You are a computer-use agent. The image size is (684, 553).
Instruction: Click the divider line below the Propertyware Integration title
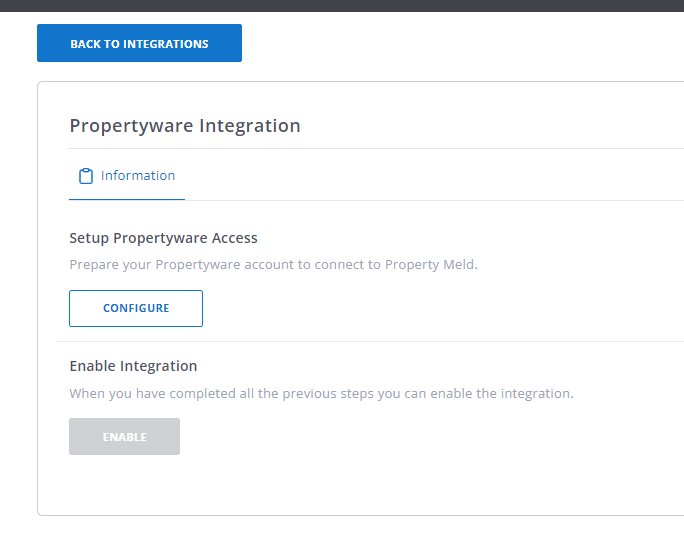[x=375, y=149]
